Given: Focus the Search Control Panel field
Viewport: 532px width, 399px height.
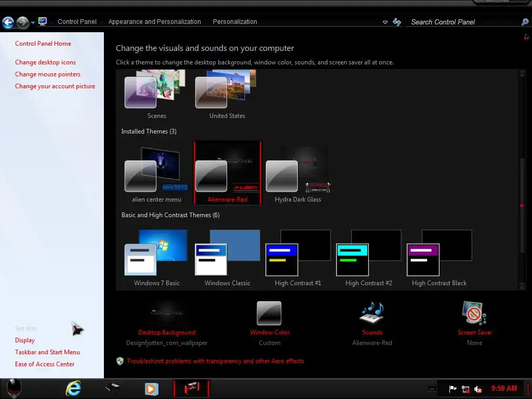Looking at the screenshot, I should [x=464, y=22].
